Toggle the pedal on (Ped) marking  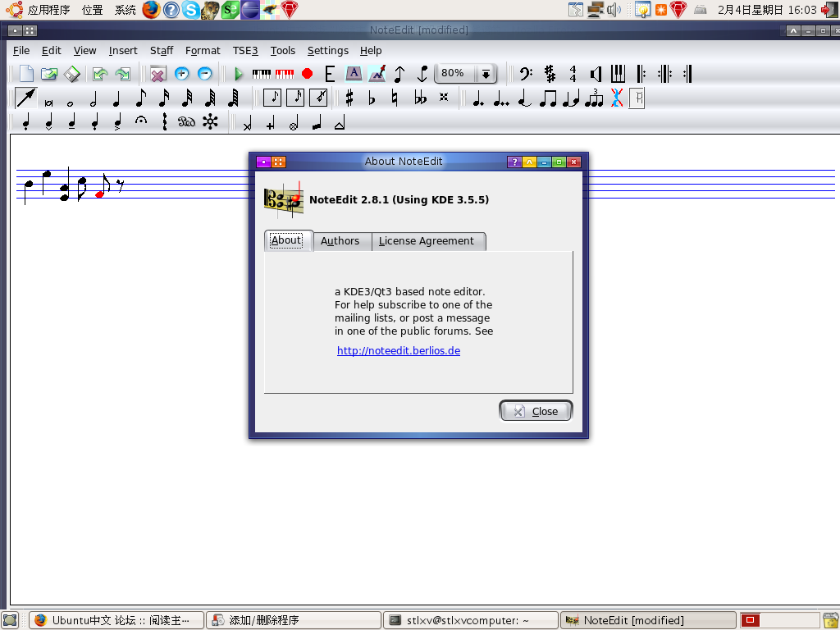186,122
